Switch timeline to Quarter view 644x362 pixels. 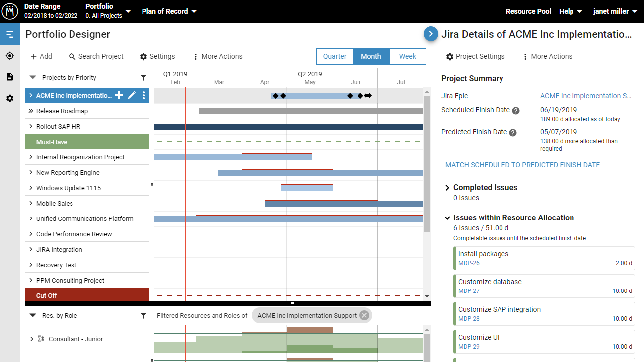click(x=335, y=56)
